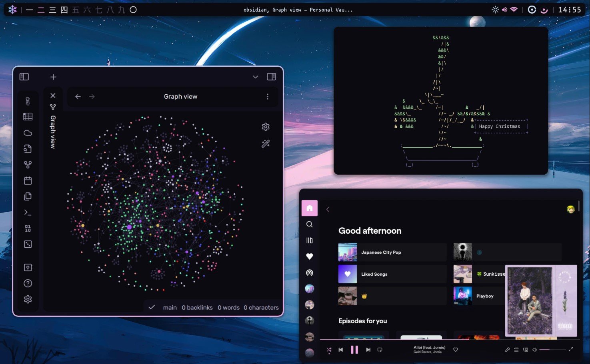The height and width of the screenshot is (364, 590).
Task: Click the Spotify profile avatar
Action: click(x=571, y=208)
